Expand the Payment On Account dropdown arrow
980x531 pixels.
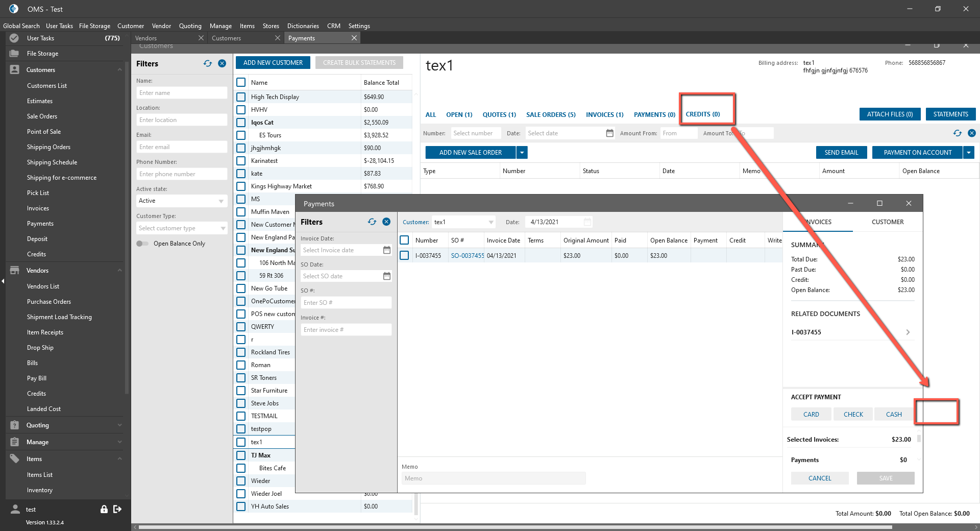point(969,153)
